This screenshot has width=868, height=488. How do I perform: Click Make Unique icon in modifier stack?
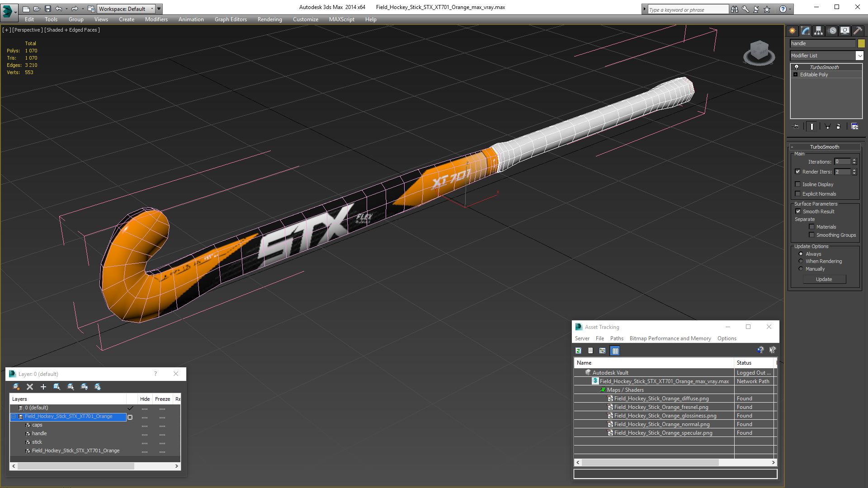[x=827, y=127]
